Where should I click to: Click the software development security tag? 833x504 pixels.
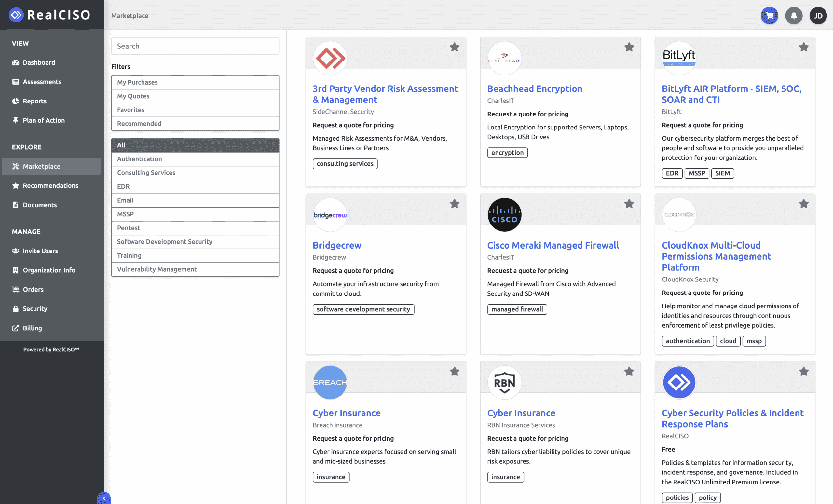coord(363,309)
